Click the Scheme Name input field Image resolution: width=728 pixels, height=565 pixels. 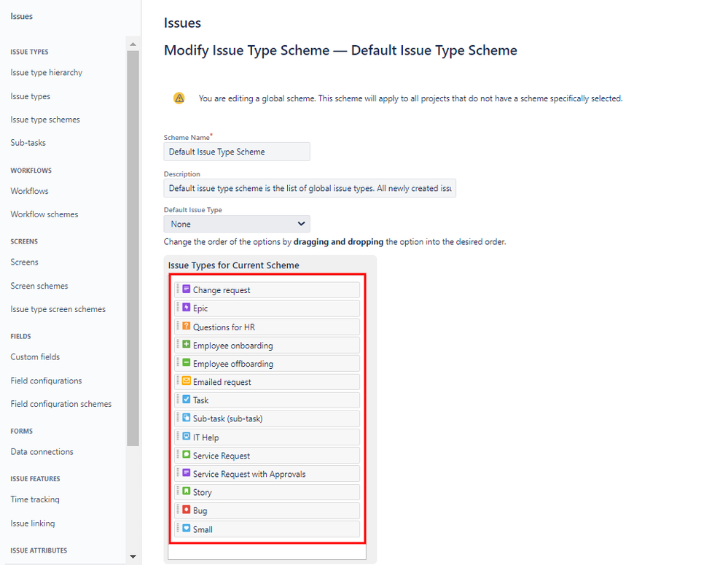[237, 152]
